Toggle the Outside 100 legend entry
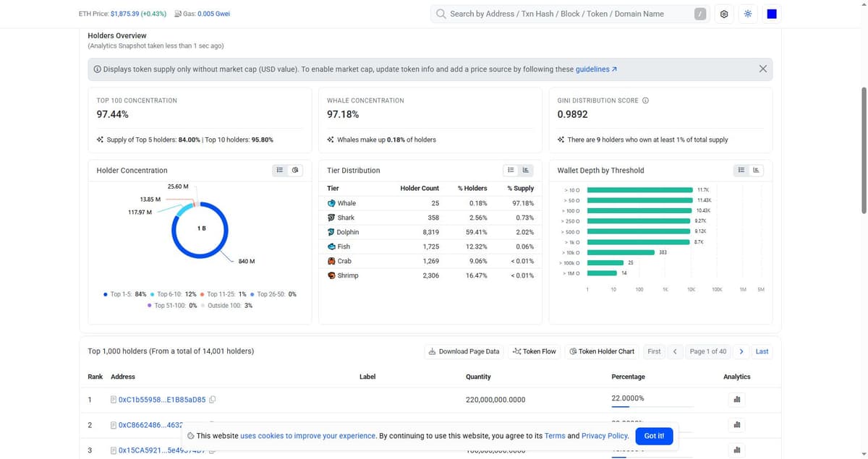The image size is (868, 459). click(x=226, y=306)
